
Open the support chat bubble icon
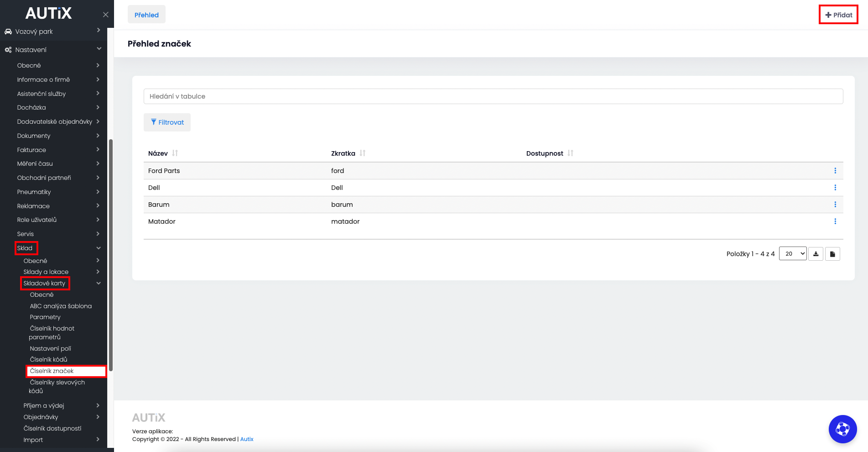click(842, 429)
